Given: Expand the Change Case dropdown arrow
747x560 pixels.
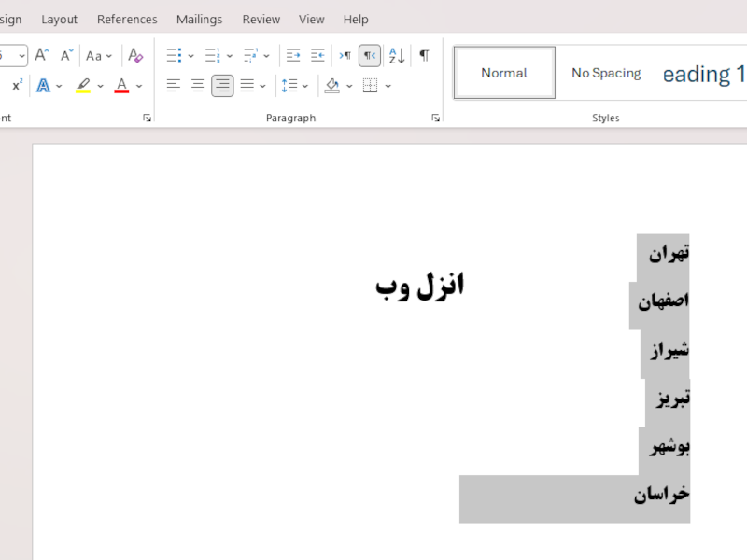Looking at the screenshot, I should [109, 56].
